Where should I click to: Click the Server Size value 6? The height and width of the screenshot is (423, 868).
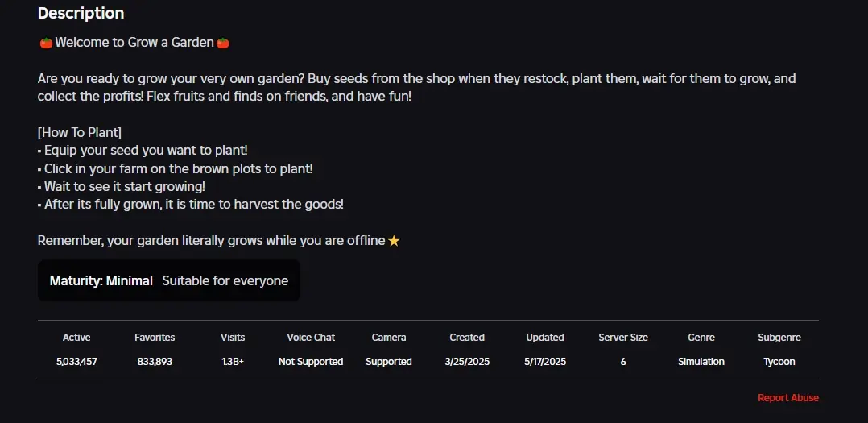(622, 362)
